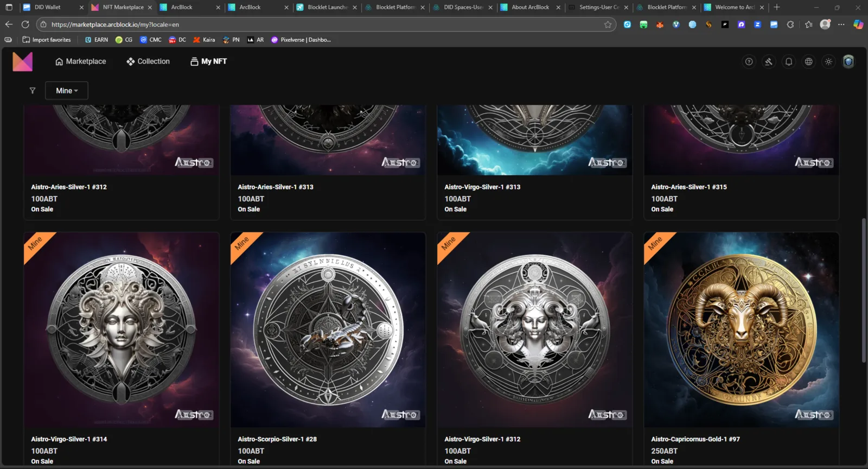Launch the Copilot sidebar icon
Viewport: 868px width, 469px height.
(x=858, y=24)
